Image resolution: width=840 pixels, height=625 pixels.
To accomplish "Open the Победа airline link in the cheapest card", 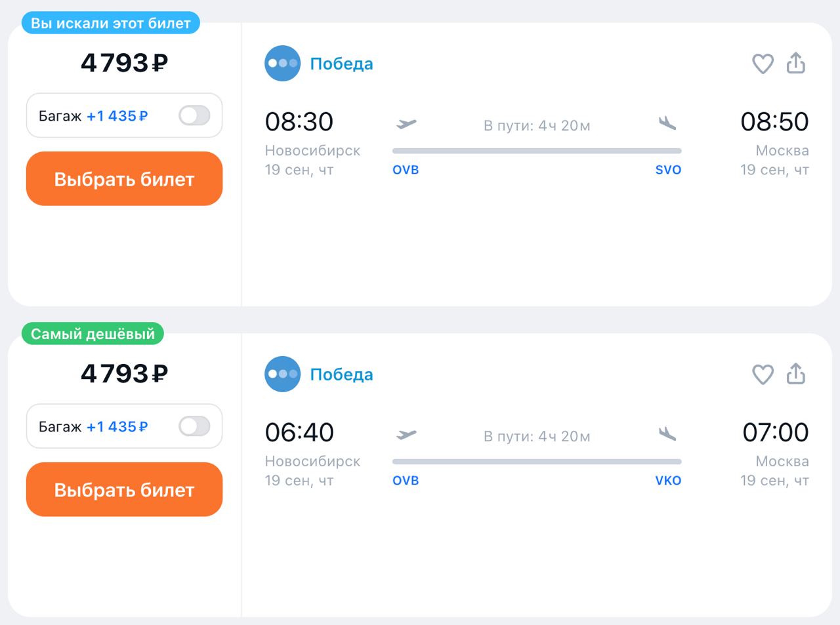I will 341,374.
